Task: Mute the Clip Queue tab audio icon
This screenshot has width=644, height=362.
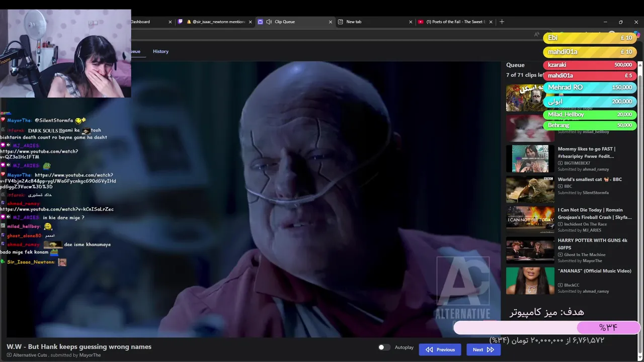Action: tap(269, 22)
